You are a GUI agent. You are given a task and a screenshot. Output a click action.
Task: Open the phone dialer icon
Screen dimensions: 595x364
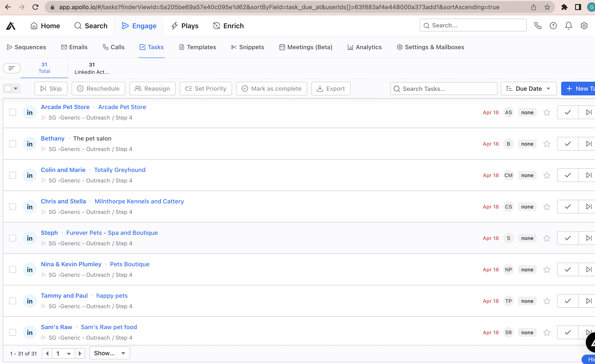(538, 26)
